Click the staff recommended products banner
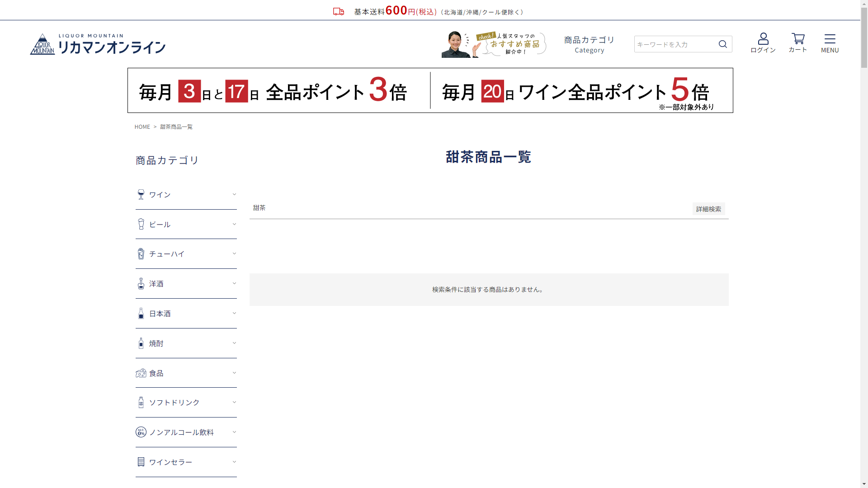The image size is (868, 488). pyautogui.click(x=494, y=44)
